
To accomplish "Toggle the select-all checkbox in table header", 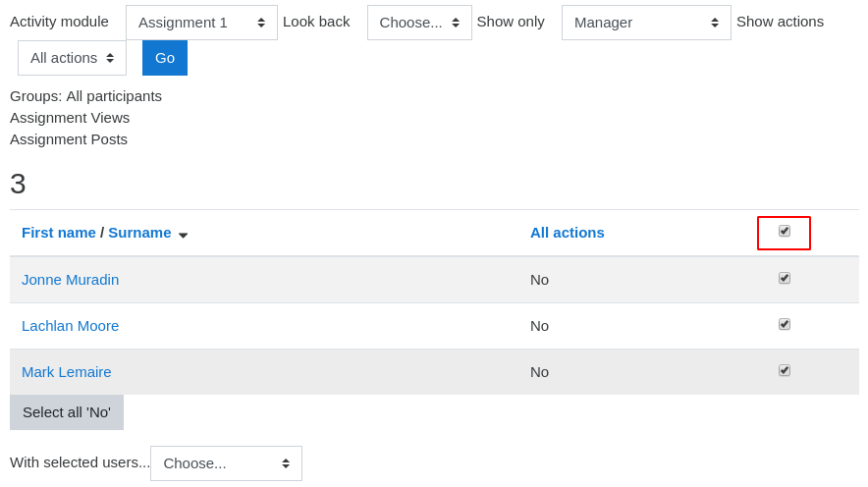I will click(784, 232).
